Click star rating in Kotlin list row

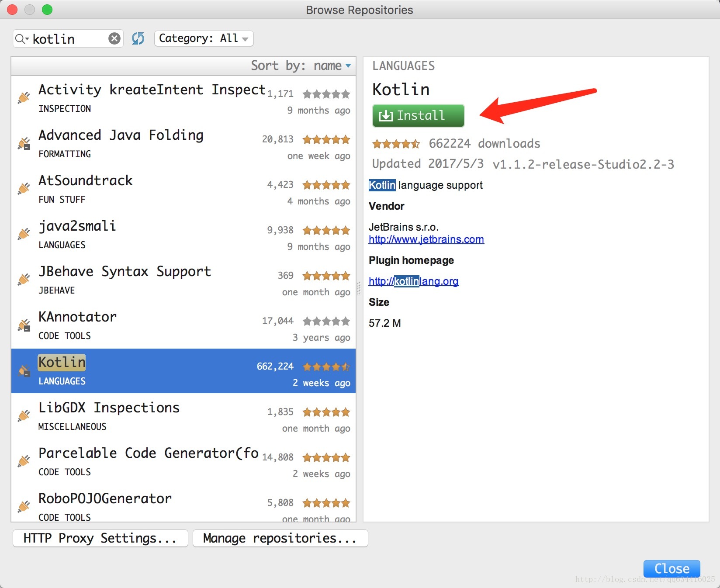(326, 367)
